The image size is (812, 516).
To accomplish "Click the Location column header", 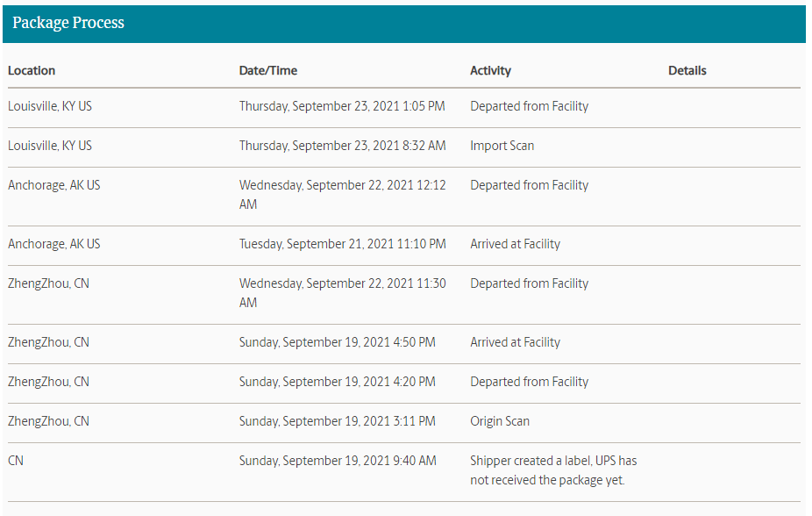I will (x=32, y=70).
